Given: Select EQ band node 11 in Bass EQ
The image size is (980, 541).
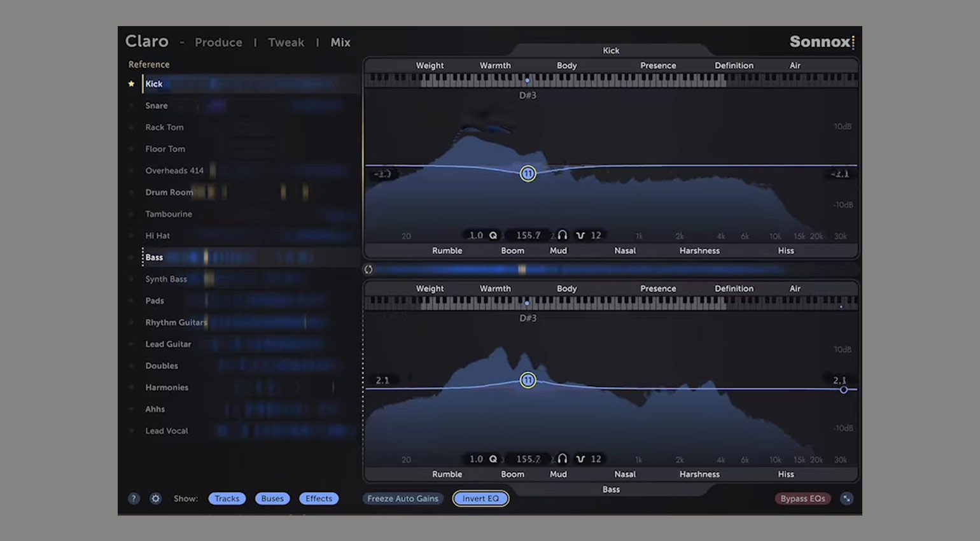Looking at the screenshot, I should 528,380.
